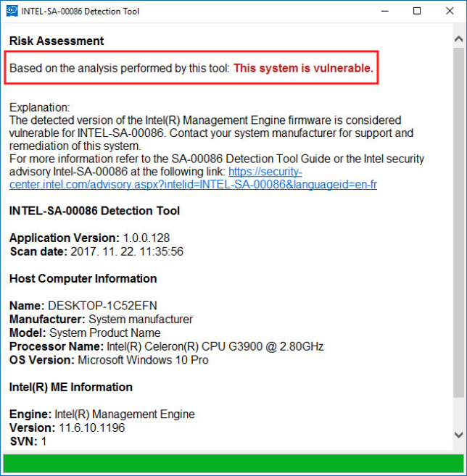Screen dimensions: 467x476
Task: Click the Application Version 1.0.0.128 value
Action: click(146, 238)
